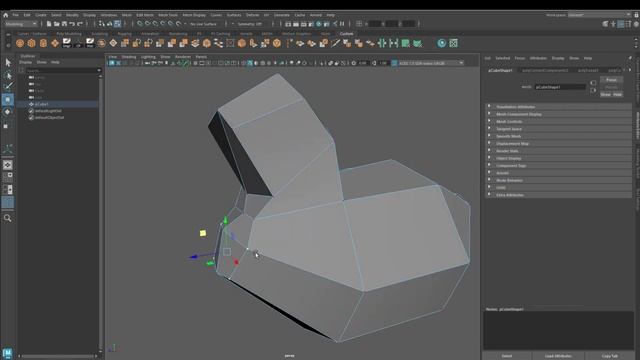Expand the Mesh Component Display section
The image size is (640, 360).
point(558,114)
